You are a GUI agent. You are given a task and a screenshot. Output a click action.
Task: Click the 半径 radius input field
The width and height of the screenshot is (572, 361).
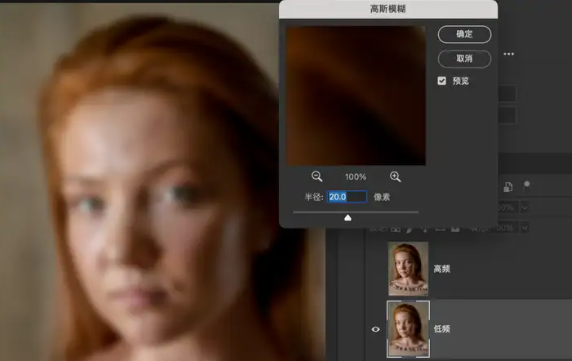347,197
